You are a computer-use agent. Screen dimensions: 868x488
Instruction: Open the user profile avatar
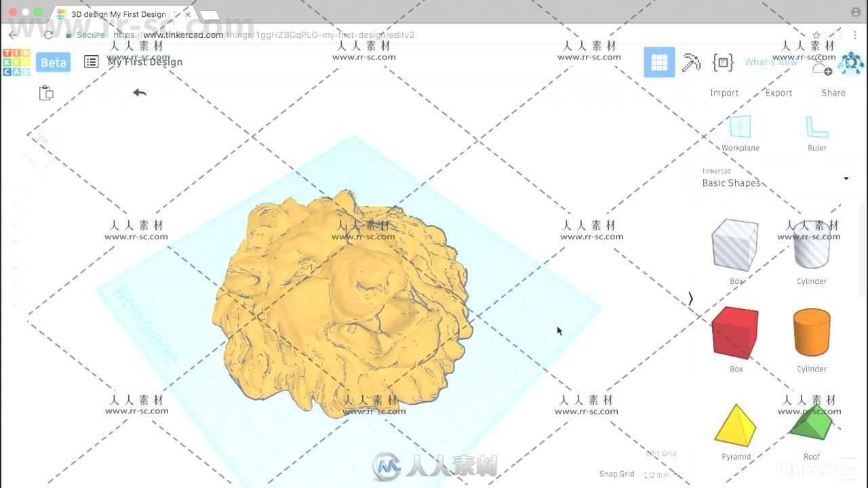click(851, 62)
